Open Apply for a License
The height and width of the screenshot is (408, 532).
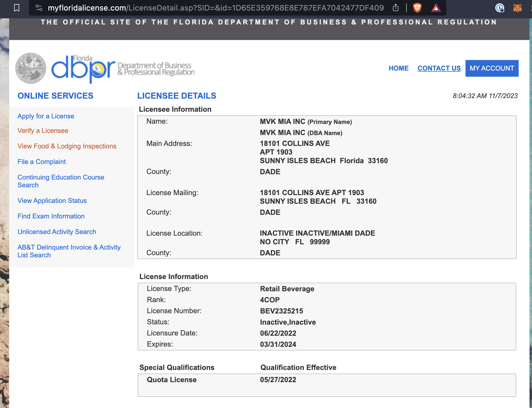tap(46, 116)
